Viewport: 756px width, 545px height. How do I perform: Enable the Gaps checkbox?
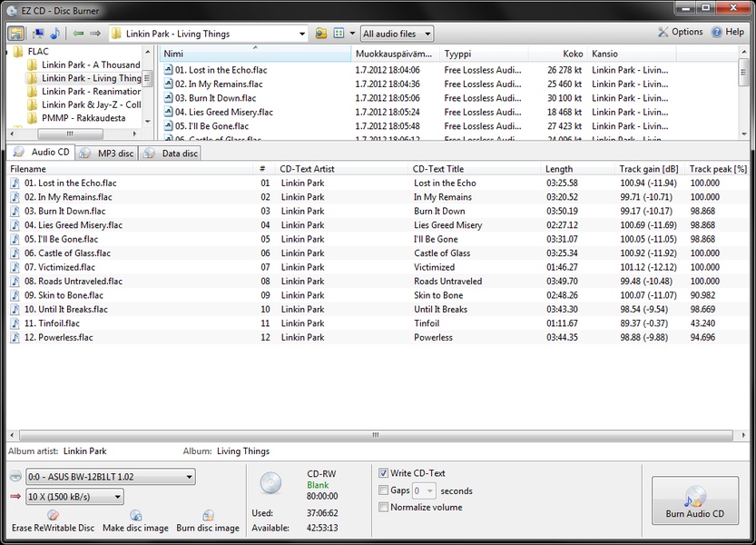(x=384, y=490)
